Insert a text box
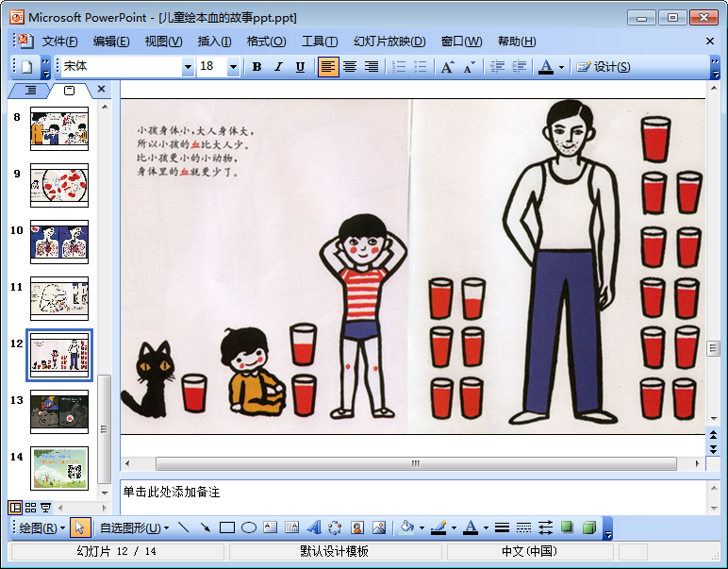The height and width of the screenshot is (569, 728). (x=270, y=527)
